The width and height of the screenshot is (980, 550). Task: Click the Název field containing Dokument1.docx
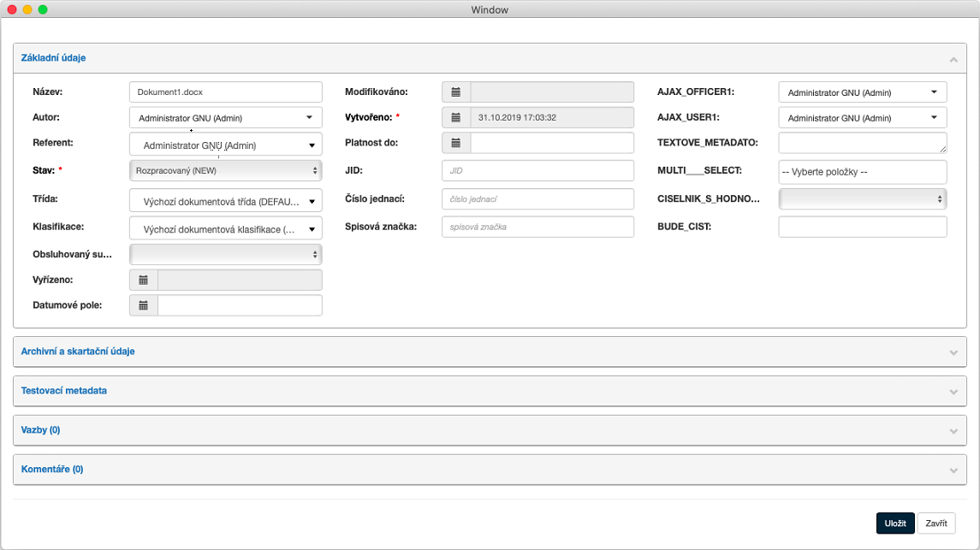pos(225,92)
